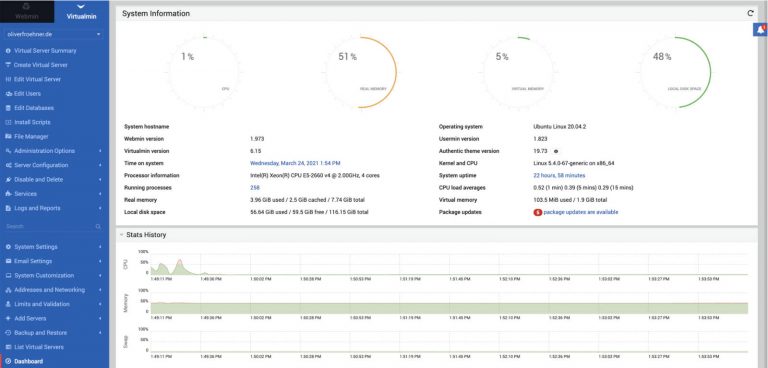Expand the Administration Options submenu arrow
This screenshot has height=368, width=768.
pyautogui.click(x=100, y=151)
